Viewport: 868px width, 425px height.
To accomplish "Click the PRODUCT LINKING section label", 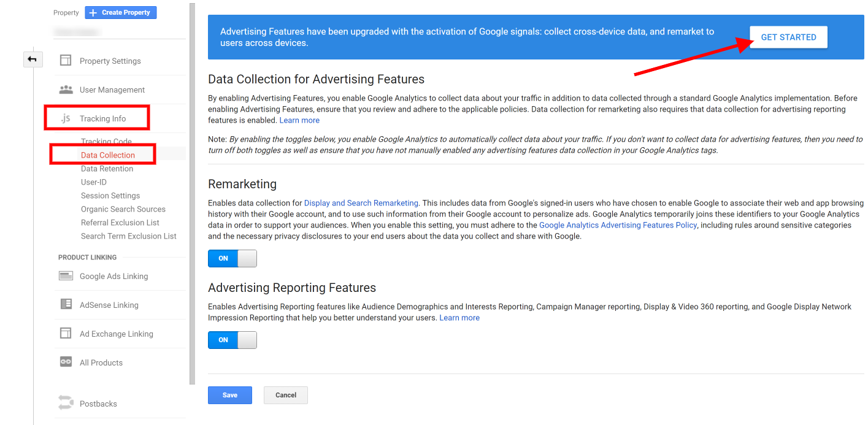I will (88, 257).
